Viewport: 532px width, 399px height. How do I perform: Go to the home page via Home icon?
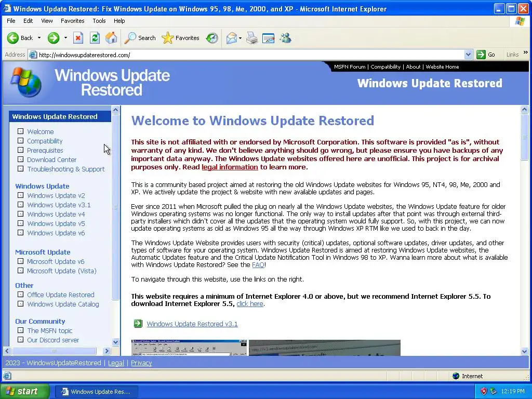[x=111, y=38]
